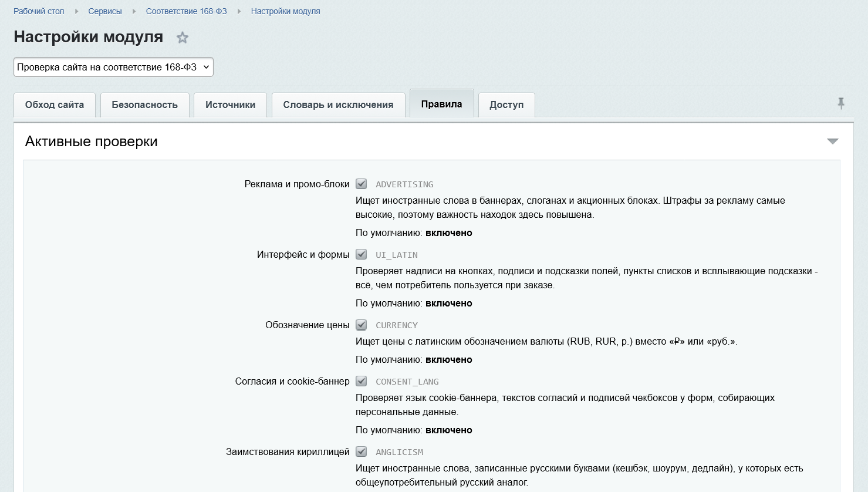The height and width of the screenshot is (492, 868).
Task: Toggle the Обозначение цены checkbox
Action: tap(362, 325)
